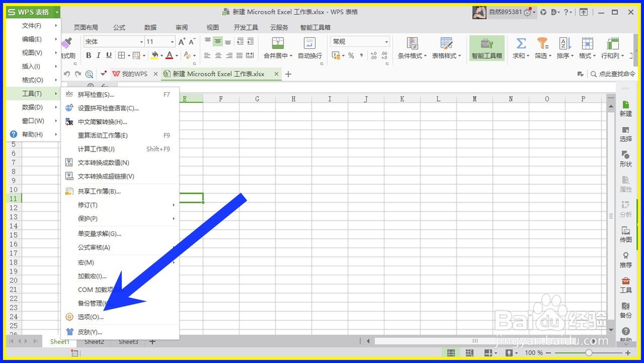Click the command search box
Viewport: 644px width, 363px height.
tap(613, 74)
